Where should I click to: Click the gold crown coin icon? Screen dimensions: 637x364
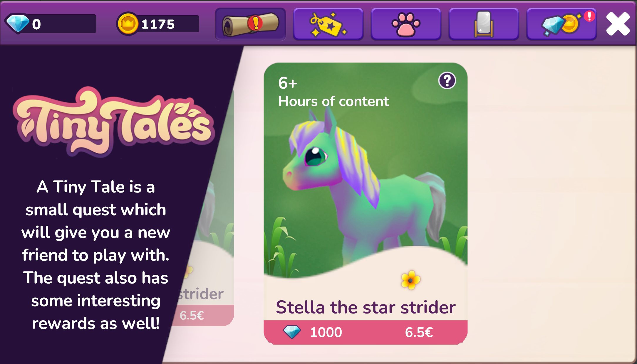(x=128, y=24)
